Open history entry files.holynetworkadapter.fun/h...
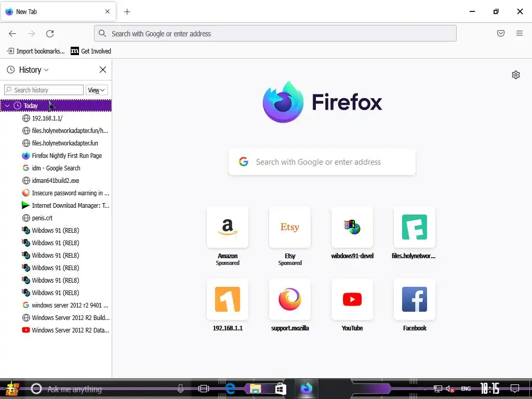Screen dimensions: 532x399 (x=56, y=130)
